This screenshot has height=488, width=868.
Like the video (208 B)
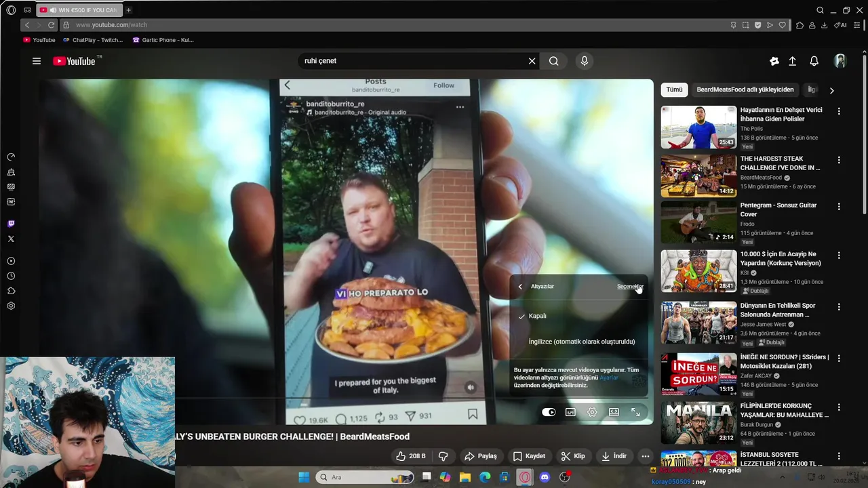[411, 456]
